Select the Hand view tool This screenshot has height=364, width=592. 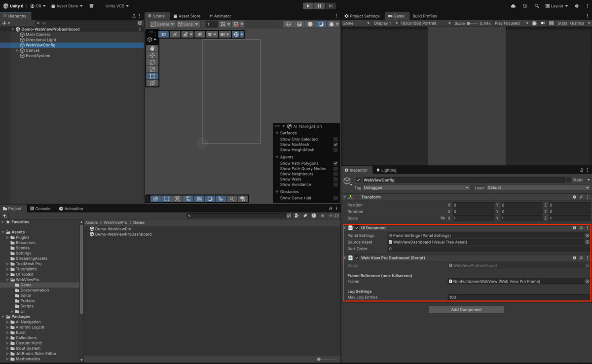tap(152, 48)
